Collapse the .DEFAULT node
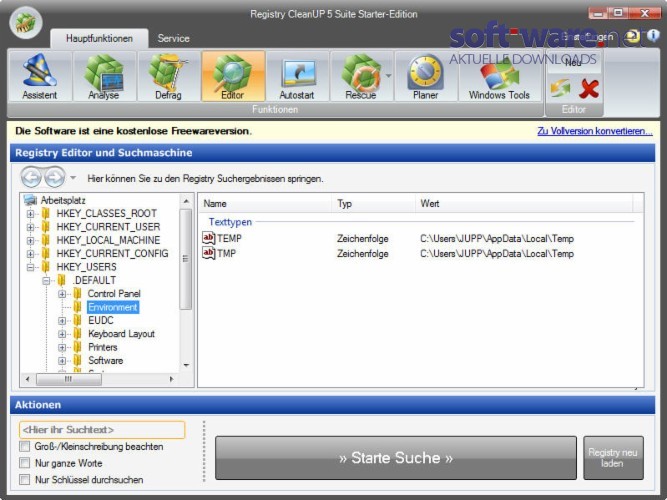The height and width of the screenshot is (500, 667). (x=46, y=280)
